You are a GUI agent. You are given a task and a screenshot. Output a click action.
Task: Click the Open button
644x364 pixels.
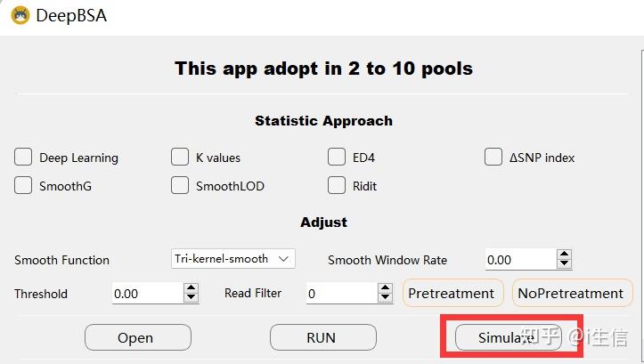(137, 338)
